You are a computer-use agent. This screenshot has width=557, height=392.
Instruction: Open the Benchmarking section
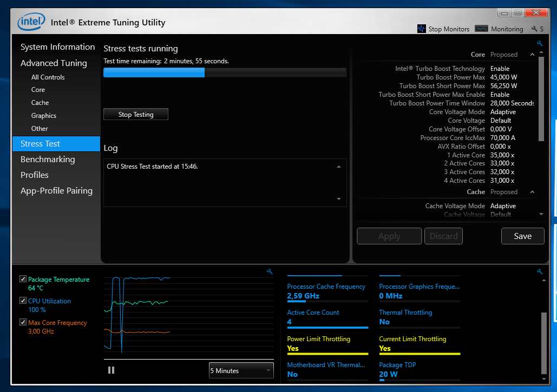48,160
